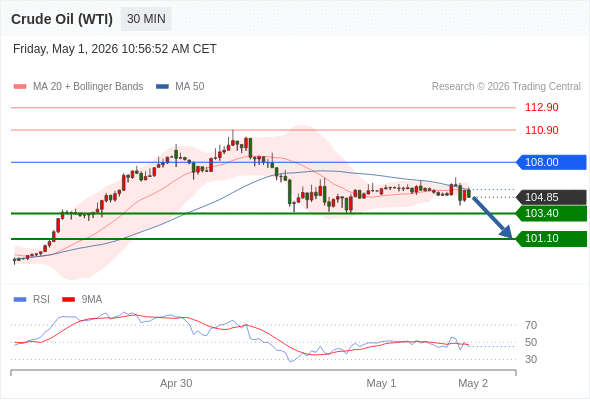The height and width of the screenshot is (400, 590).
Task: Click the RSI 70 level label
Action: click(x=531, y=325)
